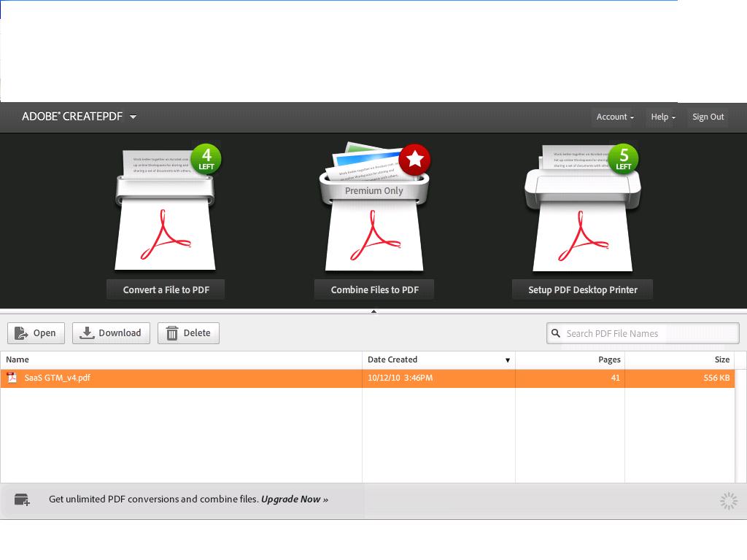Focus the Search PDF File Names field
747x560 pixels.
coord(643,333)
